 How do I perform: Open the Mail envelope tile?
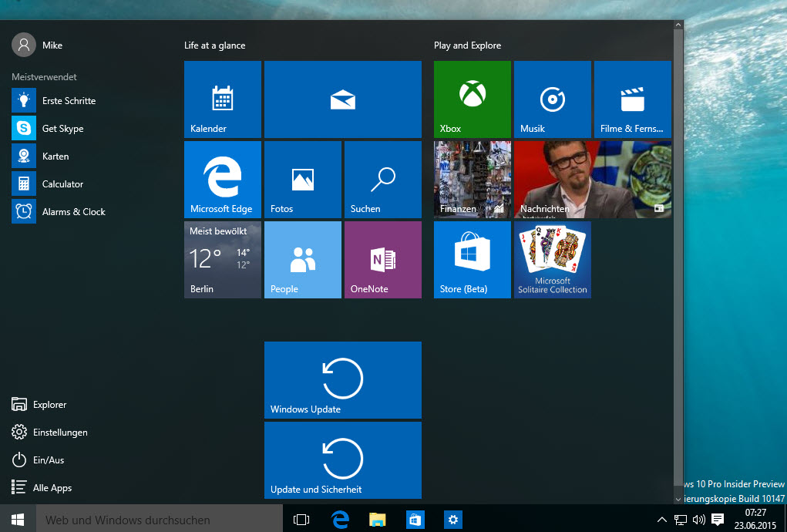click(343, 99)
